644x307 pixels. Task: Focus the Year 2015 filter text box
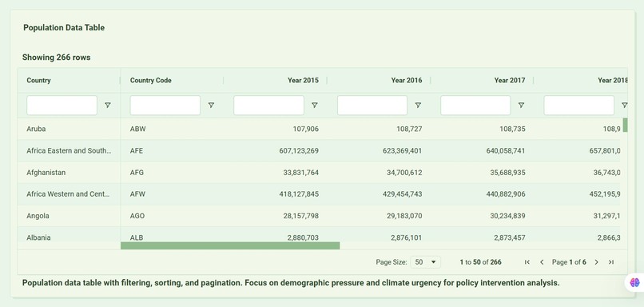(x=268, y=106)
